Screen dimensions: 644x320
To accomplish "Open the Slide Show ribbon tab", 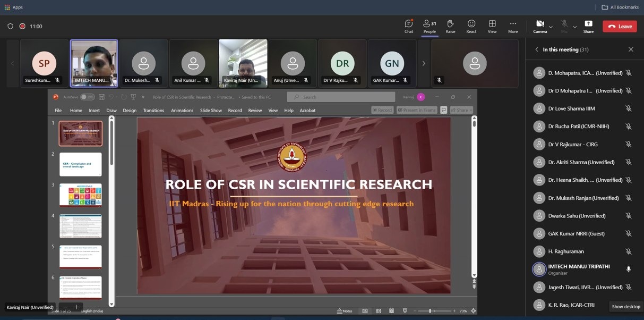I will point(211,111).
